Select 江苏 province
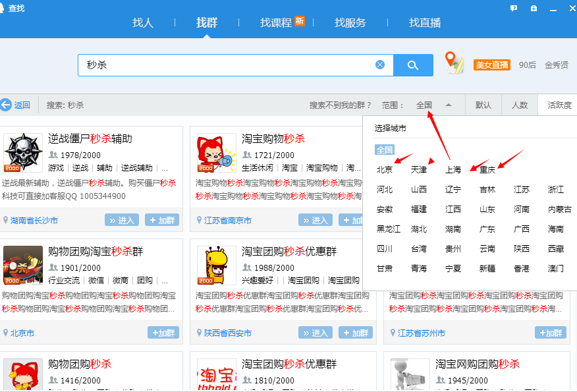 tap(522, 190)
